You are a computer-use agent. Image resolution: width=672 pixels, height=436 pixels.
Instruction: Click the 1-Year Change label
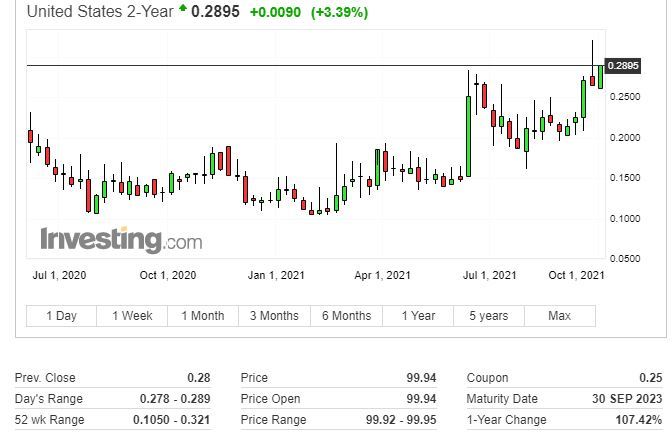[507, 420]
